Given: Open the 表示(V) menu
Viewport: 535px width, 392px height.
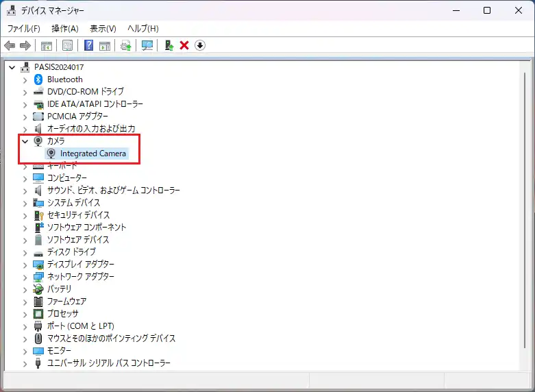Looking at the screenshot, I should (103, 29).
